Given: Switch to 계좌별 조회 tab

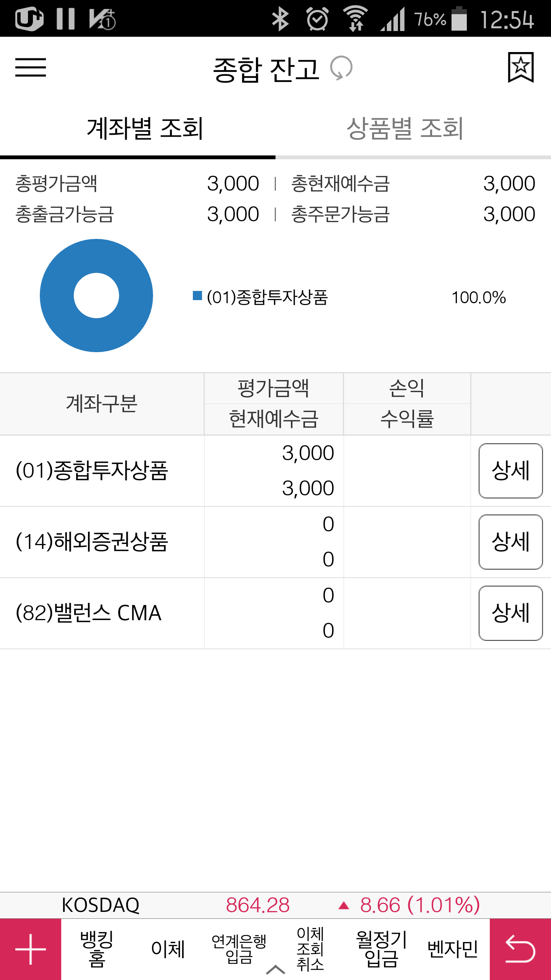Looking at the screenshot, I should [x=145, y=129].
